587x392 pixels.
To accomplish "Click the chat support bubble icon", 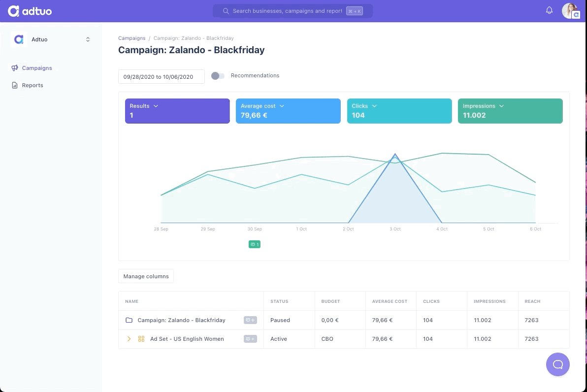I will point(557,364).
